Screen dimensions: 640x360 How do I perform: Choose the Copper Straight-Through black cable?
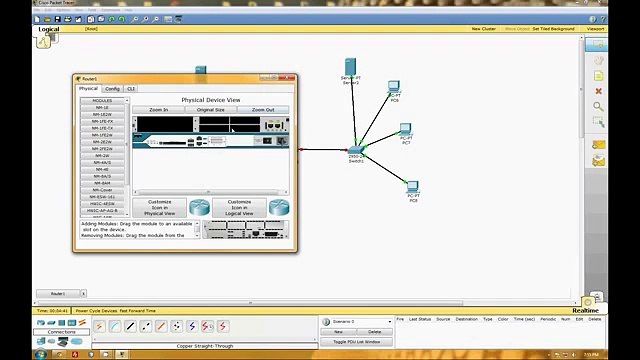pos(131,326)
